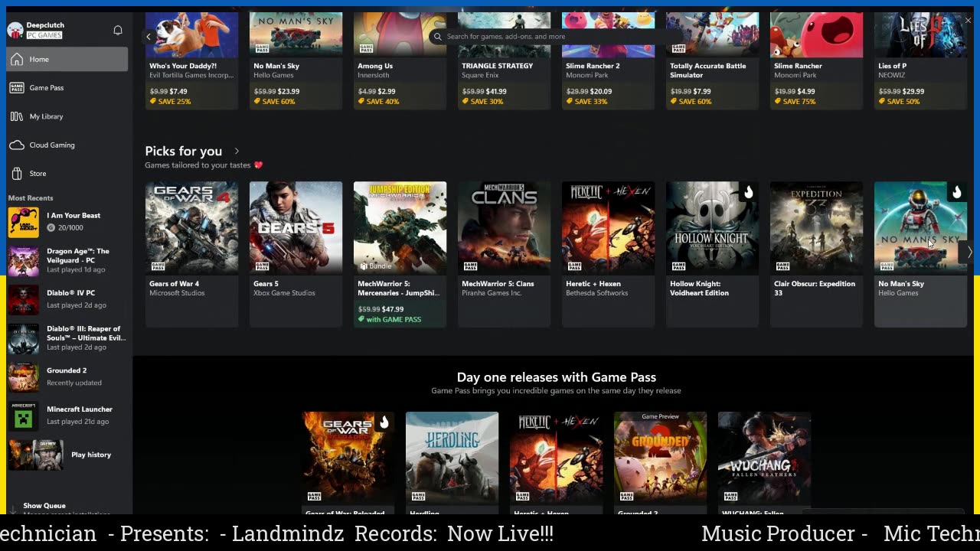Open the Heretic + Hexen pick card
The width and height of the screenshot is (980, 551).
[608, 254]
